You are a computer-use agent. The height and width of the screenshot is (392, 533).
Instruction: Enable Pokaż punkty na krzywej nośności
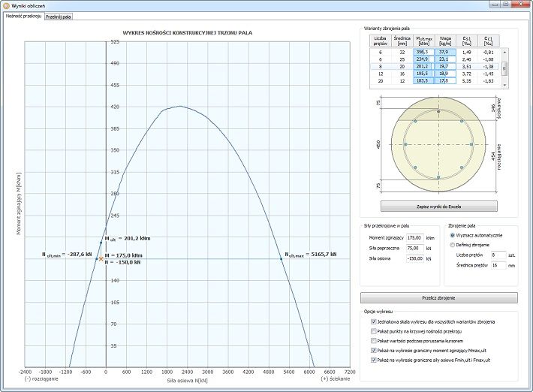tap(374, 331)
